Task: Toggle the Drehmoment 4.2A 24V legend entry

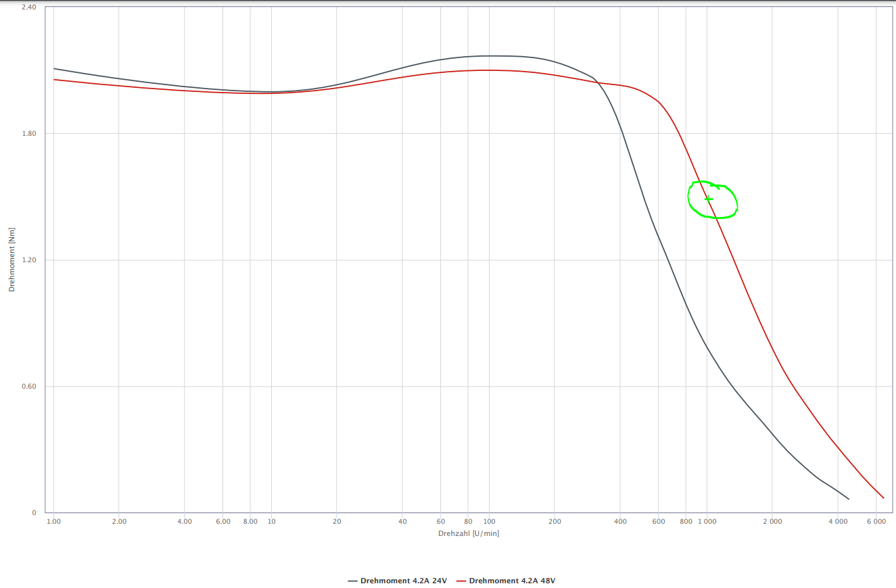Action: coord(397,581)
